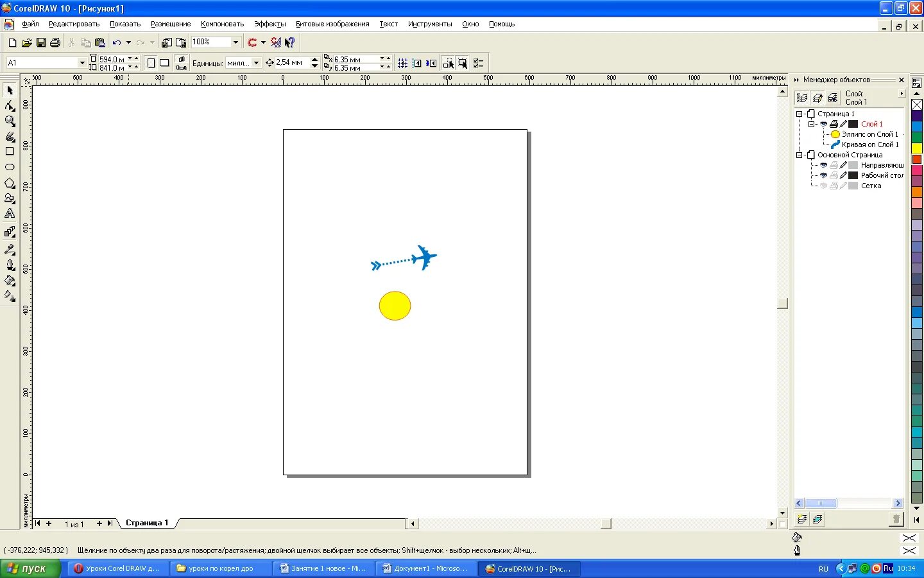Select the Text tool
This screenshot has width=924, height=578.
click(x=10, y=214)
